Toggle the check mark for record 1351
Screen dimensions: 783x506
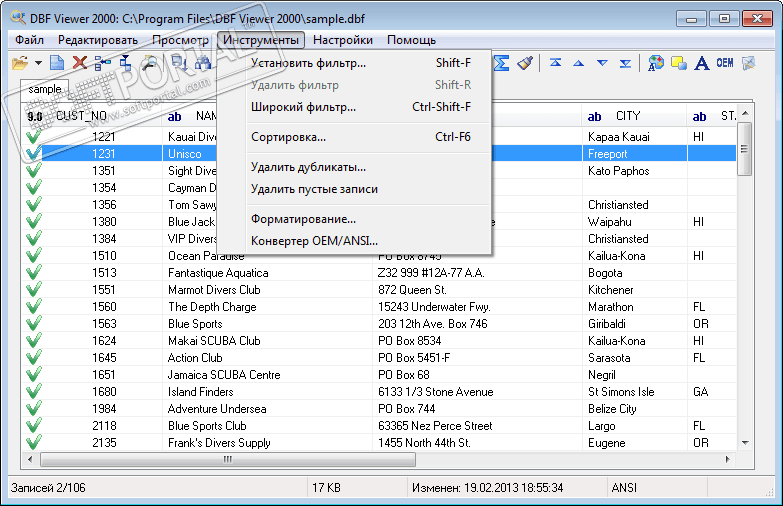coord(33,170)
